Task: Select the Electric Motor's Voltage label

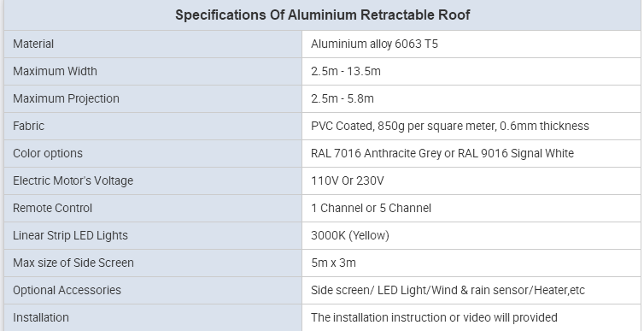Action: click(73, 181)
